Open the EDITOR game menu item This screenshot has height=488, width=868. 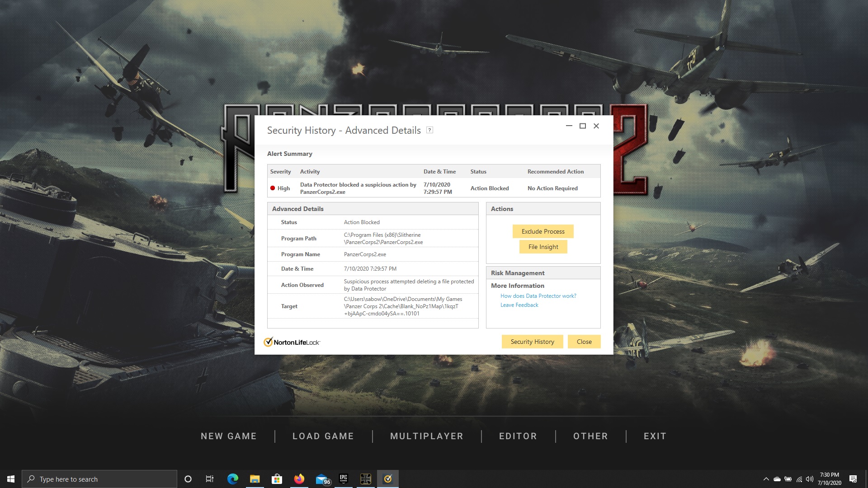tap(518, 436)
